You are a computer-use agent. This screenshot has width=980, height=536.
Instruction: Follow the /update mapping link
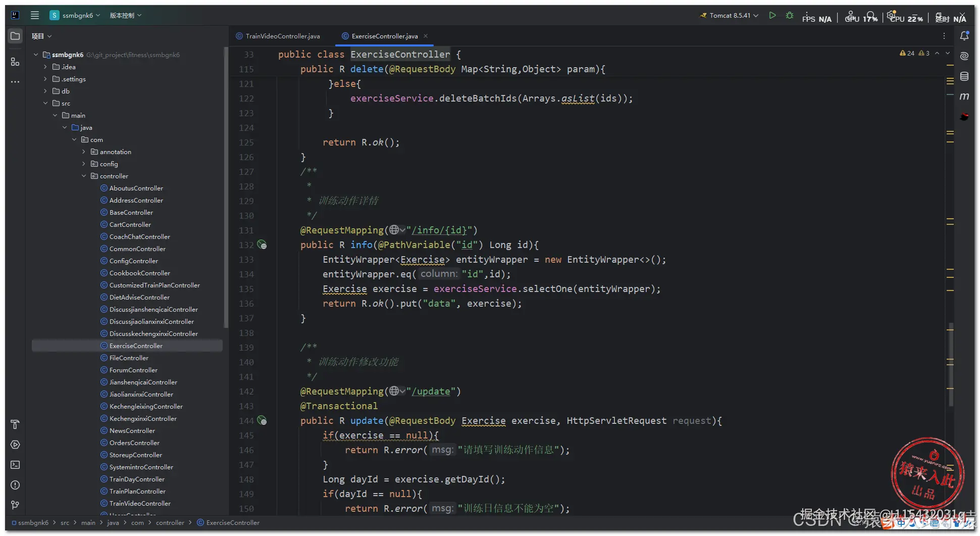coord(431,392)
